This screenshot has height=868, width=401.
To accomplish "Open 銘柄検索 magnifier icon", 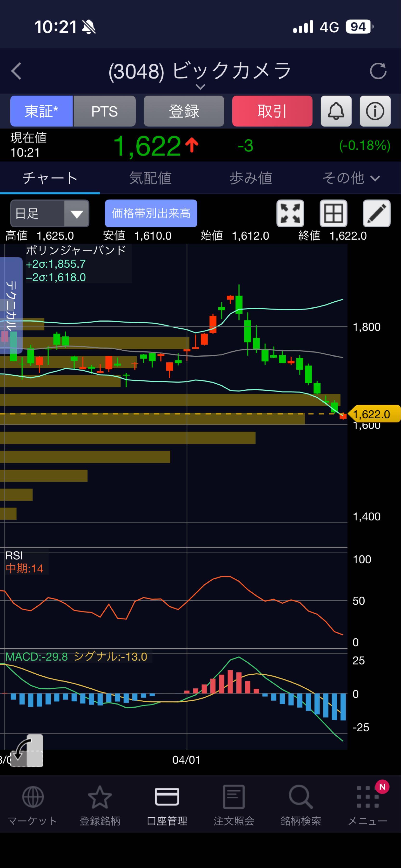I will pos(301,797).
